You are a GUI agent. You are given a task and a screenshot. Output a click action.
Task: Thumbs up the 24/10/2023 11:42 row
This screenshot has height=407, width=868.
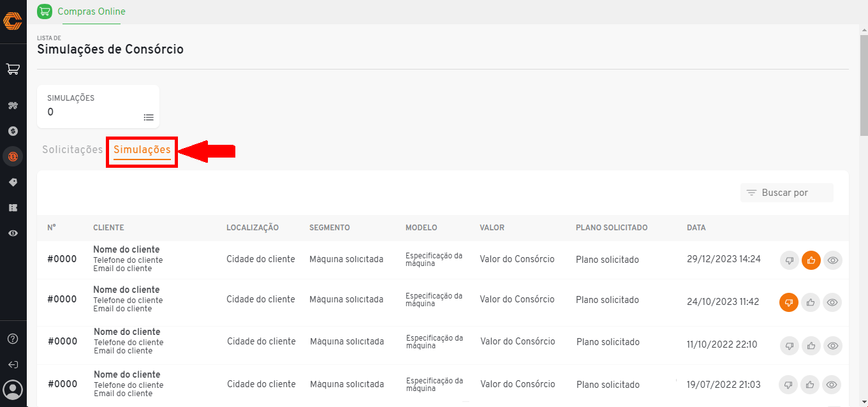pyautogui.click(x=811, y=302)
